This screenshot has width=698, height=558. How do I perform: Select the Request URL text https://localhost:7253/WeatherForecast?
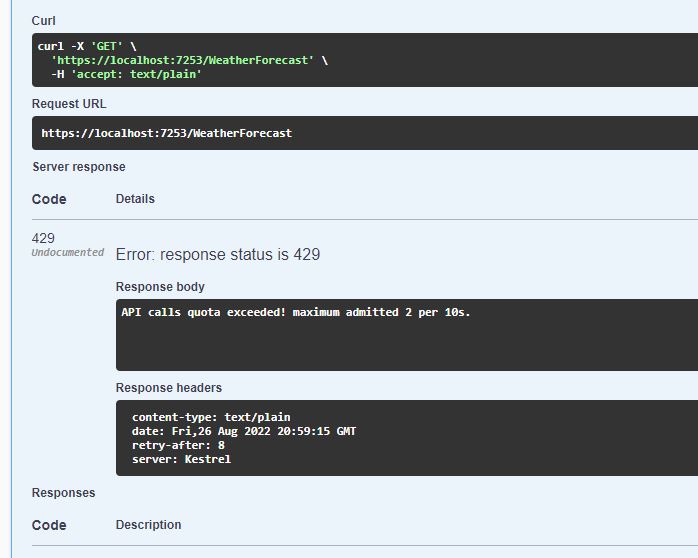(x=166, y=133)
